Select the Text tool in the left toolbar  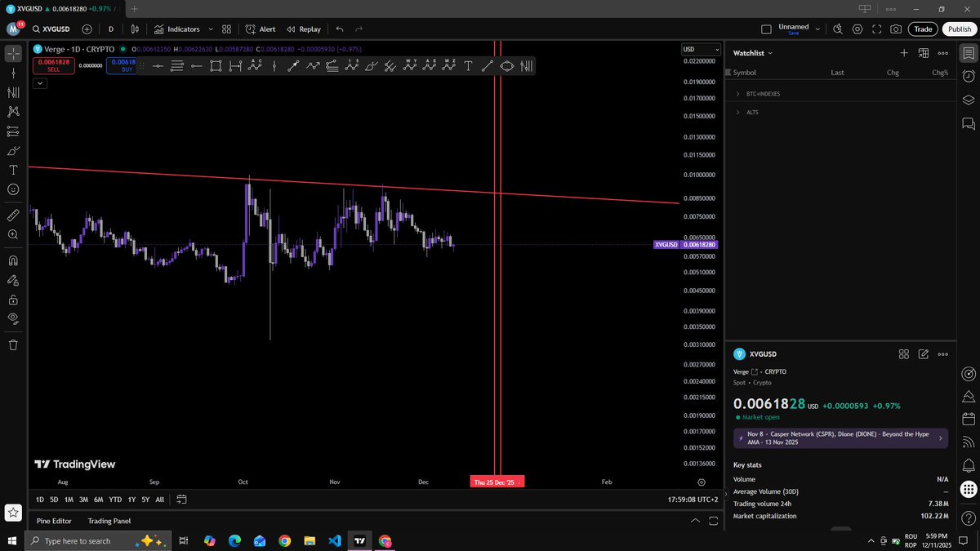tap(13, 170)
